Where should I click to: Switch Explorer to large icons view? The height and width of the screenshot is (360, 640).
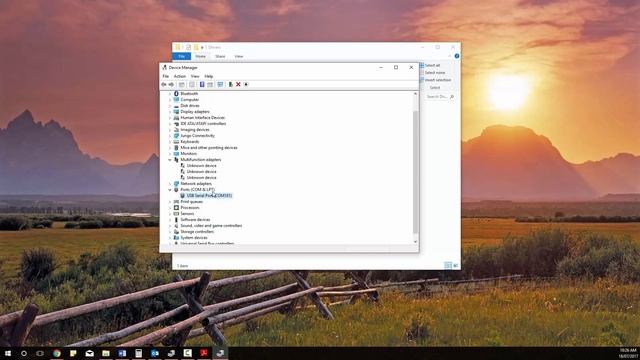(456, 266)
